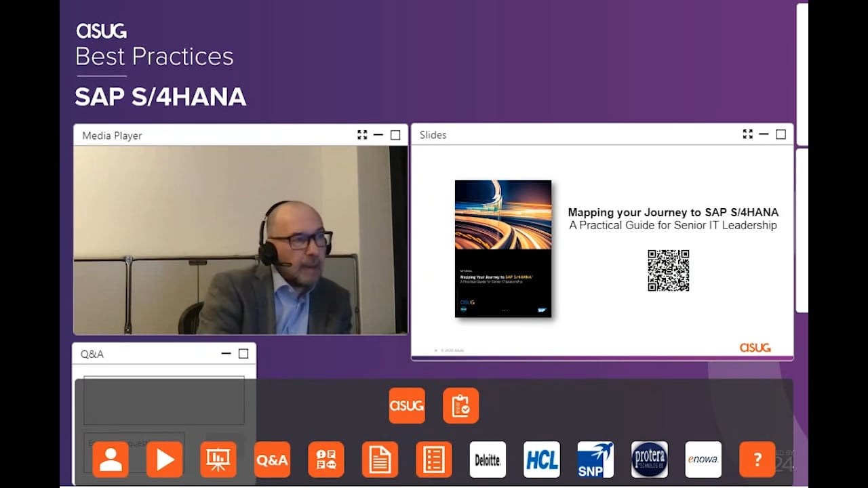Image resolution: width=868 pixels, height=488 pixels.
Task: Open the HCL sponsor icon
Action: coord(542,460)
